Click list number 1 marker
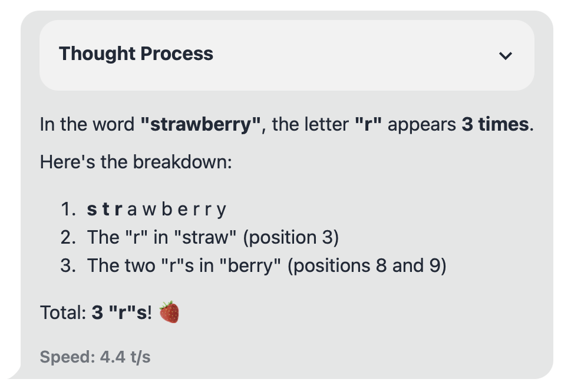561x392 pixels. tap(68, 209)
